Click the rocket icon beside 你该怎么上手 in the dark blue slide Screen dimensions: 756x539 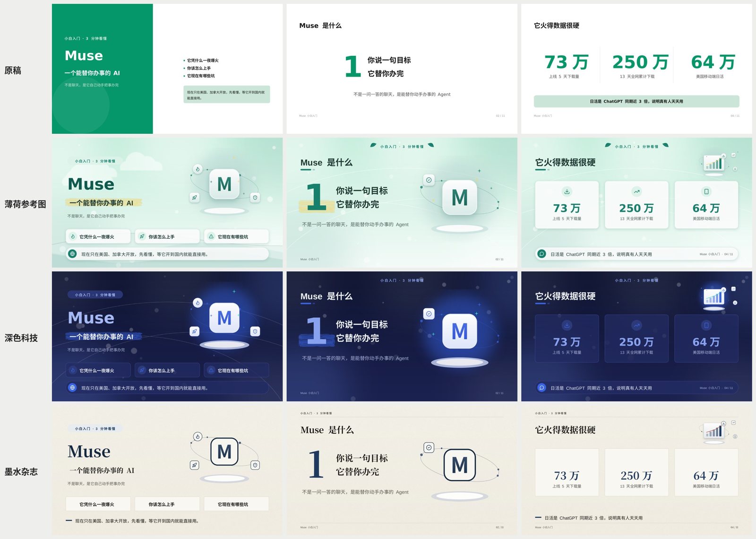[x=142, y=370]
